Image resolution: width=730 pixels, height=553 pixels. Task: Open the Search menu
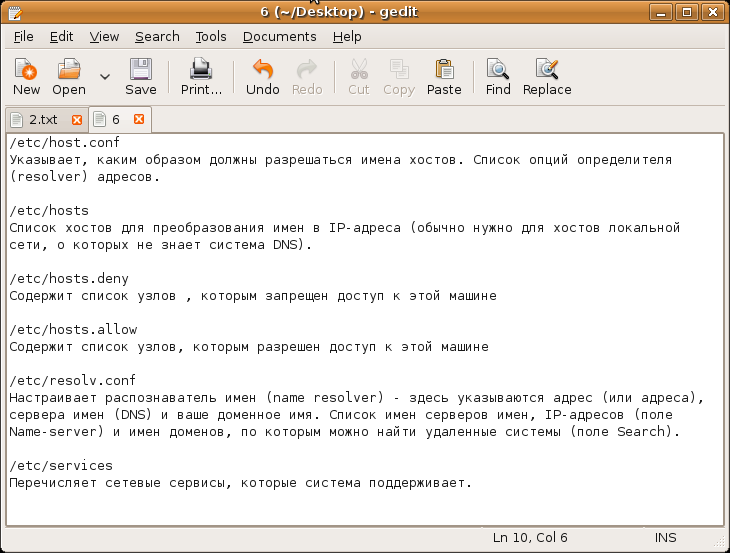pyautogui.click(x=157, y=36)
